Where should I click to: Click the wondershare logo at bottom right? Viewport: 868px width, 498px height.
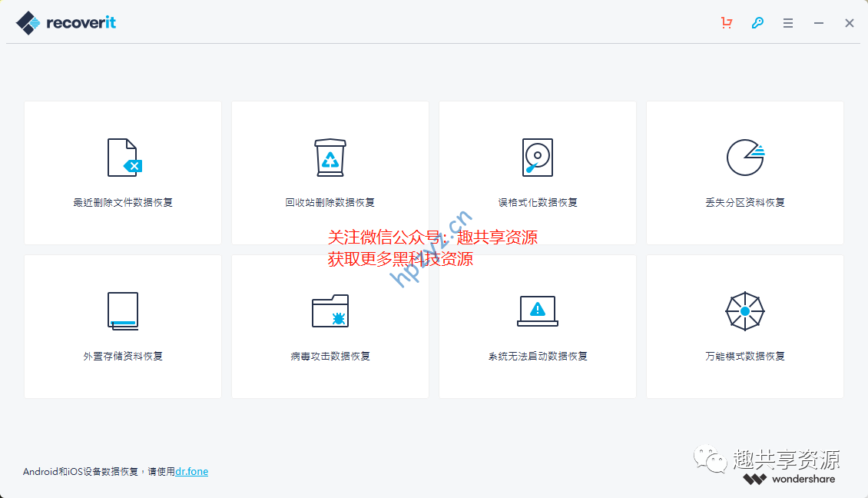tap(789, 479)
